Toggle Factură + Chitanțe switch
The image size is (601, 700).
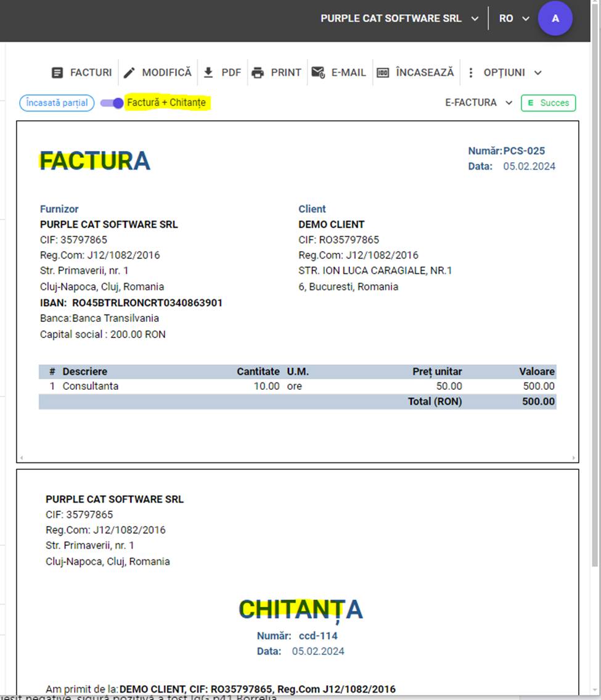tap(112, 103)
